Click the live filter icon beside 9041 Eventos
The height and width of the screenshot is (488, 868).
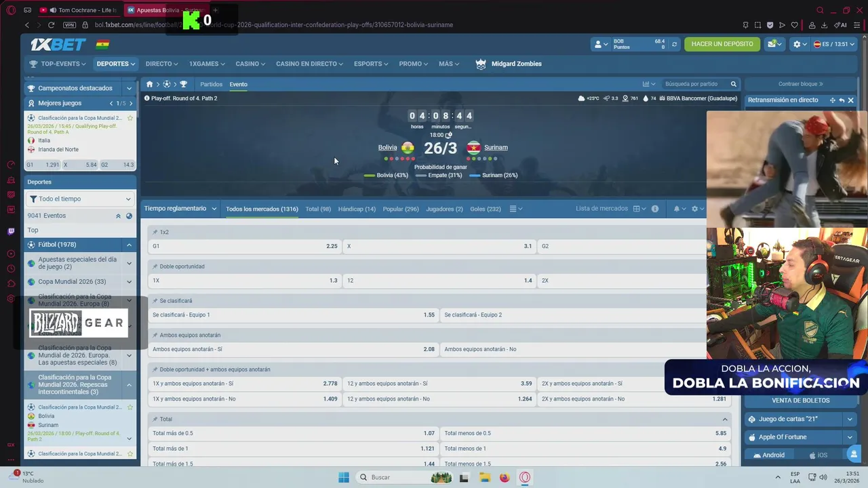[129, 216]
